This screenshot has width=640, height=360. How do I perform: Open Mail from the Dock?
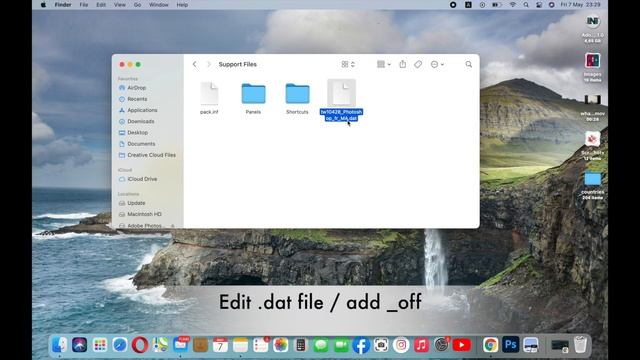tap(180, 345)
